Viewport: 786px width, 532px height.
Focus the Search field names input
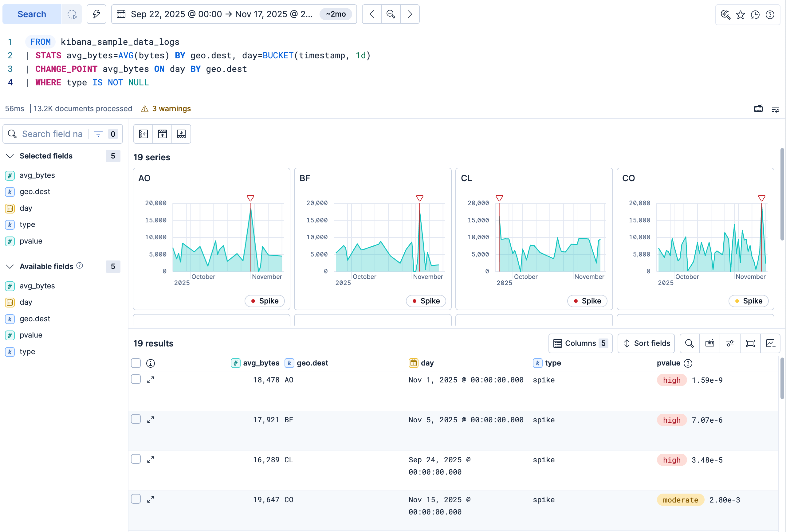tap(52, 134)
